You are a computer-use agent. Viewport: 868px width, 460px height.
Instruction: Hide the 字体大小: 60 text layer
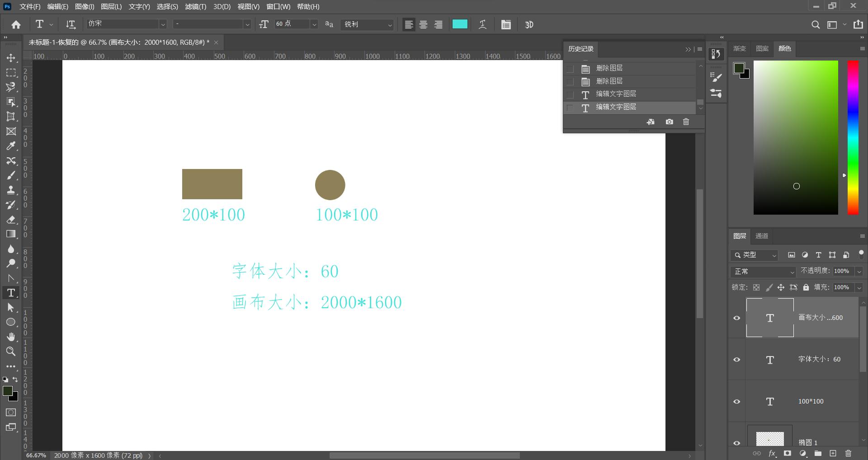tap(736, 360)
